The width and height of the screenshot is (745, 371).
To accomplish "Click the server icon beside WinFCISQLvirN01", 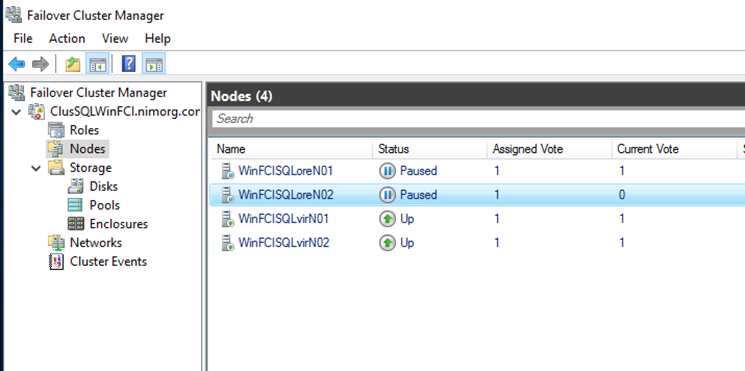I will pyautogui.click(x=228, y=219).
